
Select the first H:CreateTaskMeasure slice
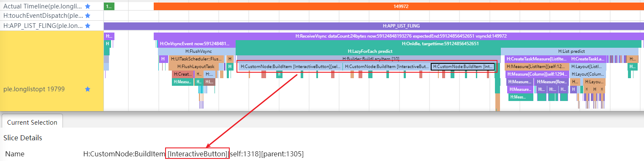(537, 59)
